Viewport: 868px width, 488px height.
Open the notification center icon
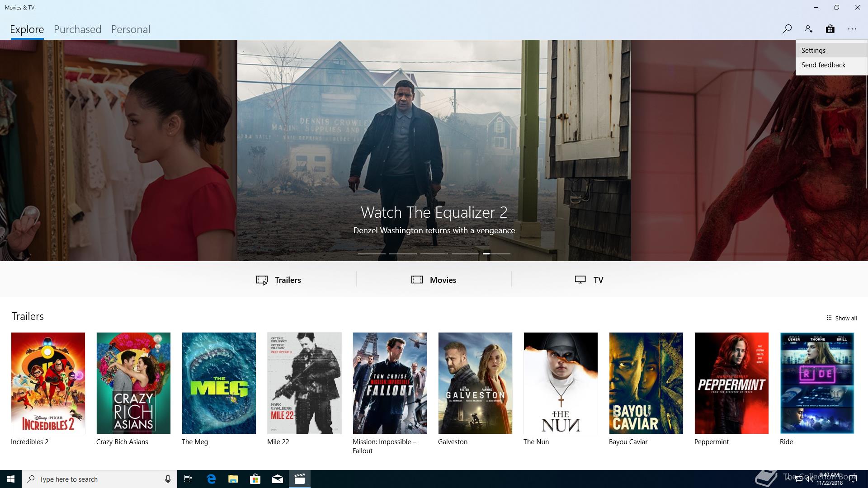click(854, 479)
